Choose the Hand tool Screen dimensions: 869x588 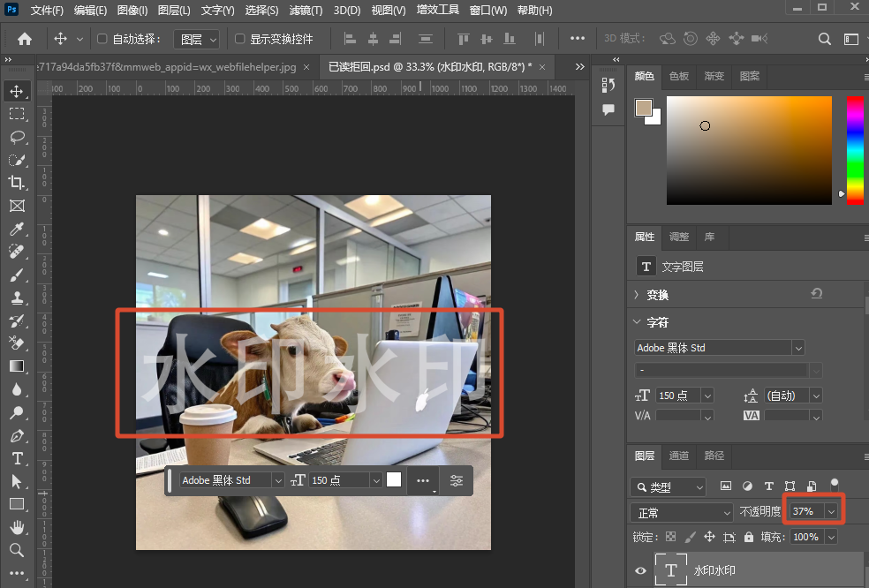coord(17,527)
